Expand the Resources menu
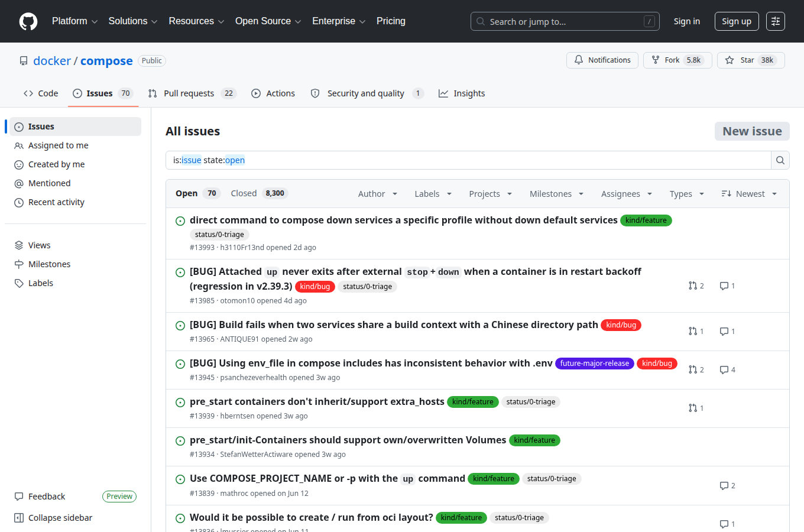 click(196, 21)
